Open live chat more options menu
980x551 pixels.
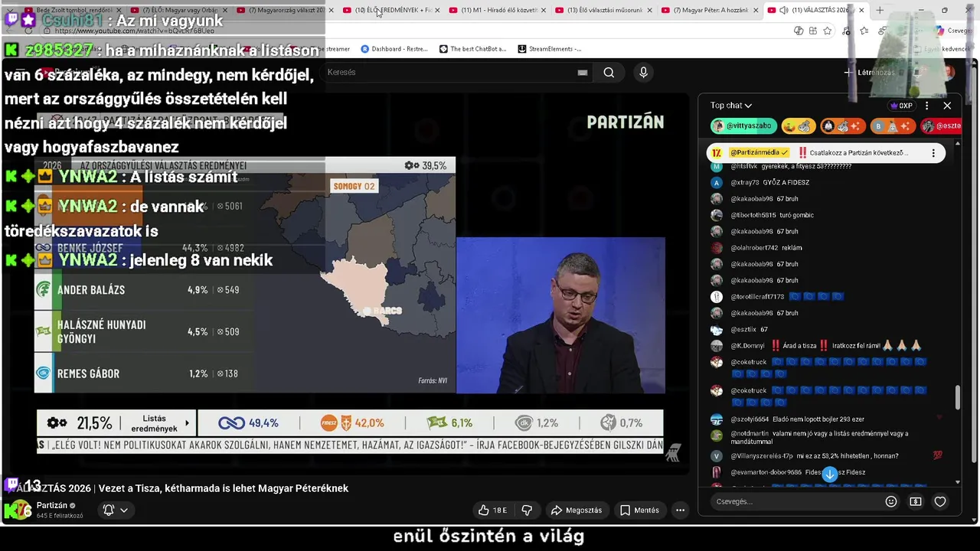pos(926,106)
